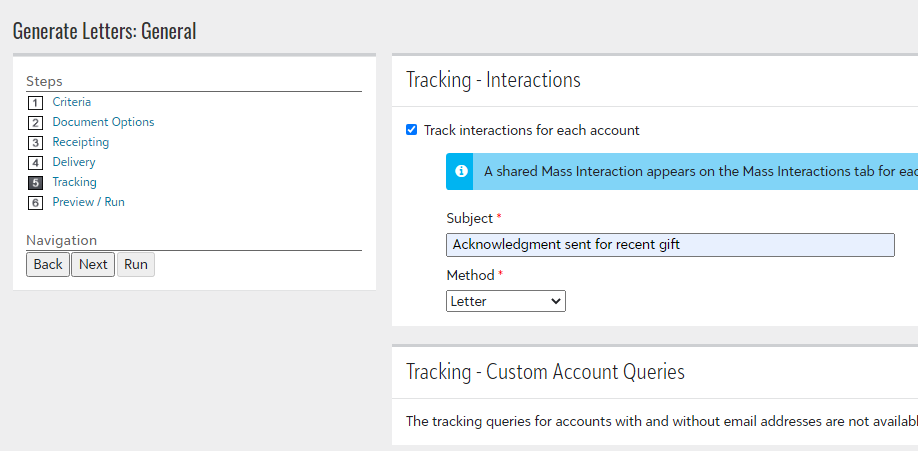The width and height of the screenshot is (918, 451).
Task: Click the Back navigation button
Action: click(48, 265)
